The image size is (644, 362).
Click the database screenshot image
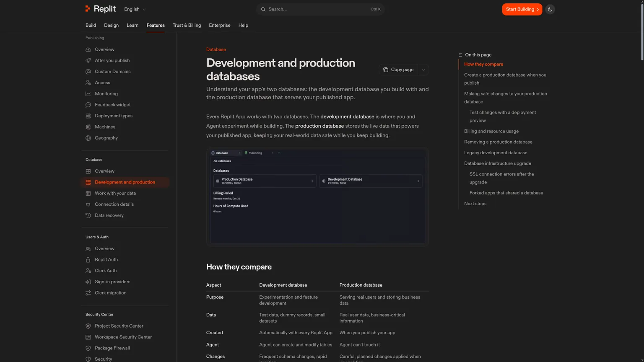click(x=317, y=197)
